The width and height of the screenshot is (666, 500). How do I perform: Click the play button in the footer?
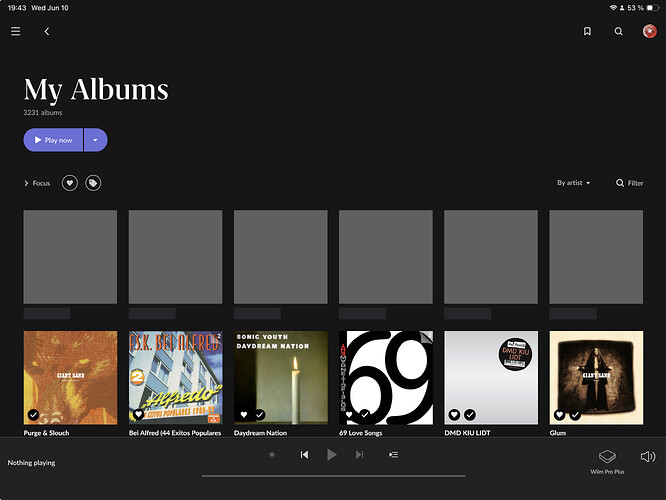tap(332, 455)
